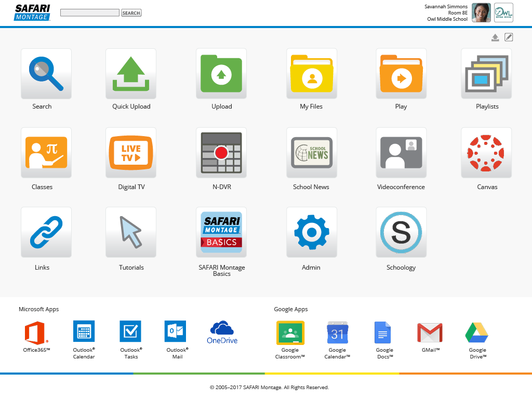Open the Canvas tile

[x=486, y=153]
